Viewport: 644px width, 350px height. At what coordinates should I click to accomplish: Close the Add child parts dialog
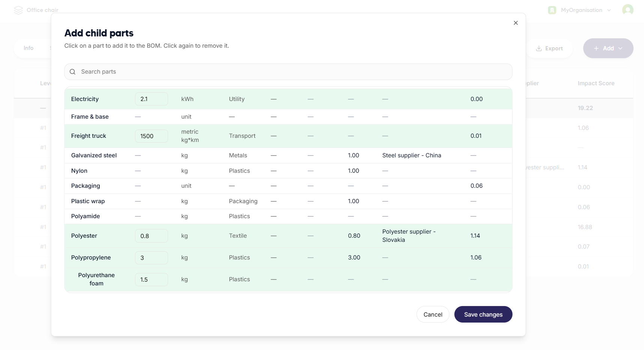(x=516, y=23)
